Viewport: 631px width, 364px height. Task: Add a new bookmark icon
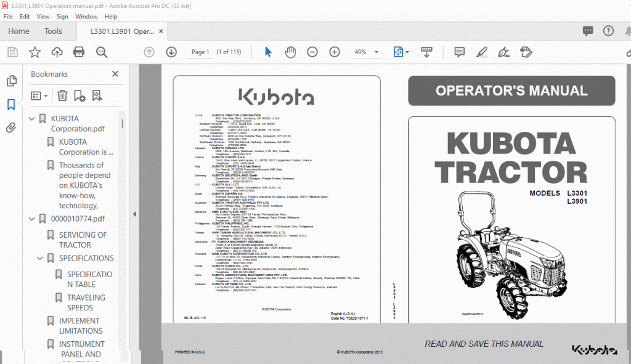pyautogui.click(x=79, y=95)
